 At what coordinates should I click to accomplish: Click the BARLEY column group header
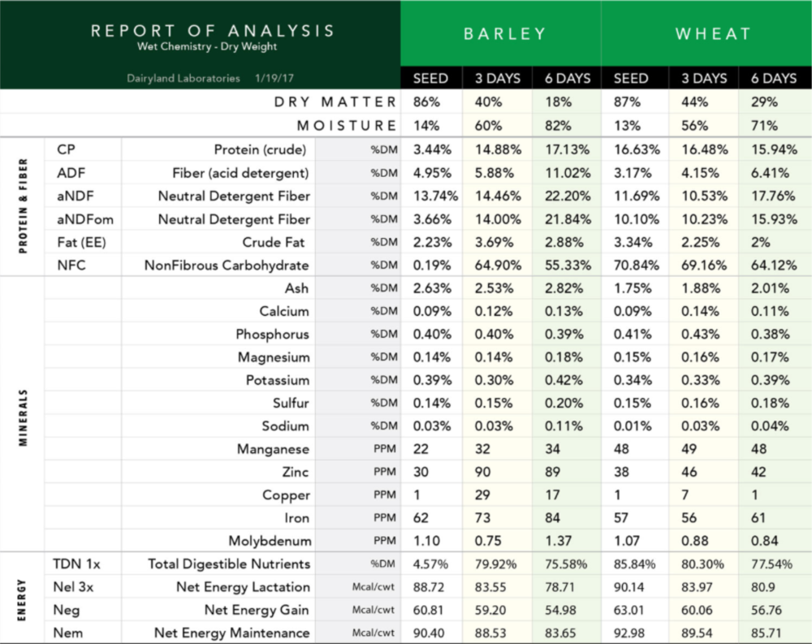click(504, 34)
